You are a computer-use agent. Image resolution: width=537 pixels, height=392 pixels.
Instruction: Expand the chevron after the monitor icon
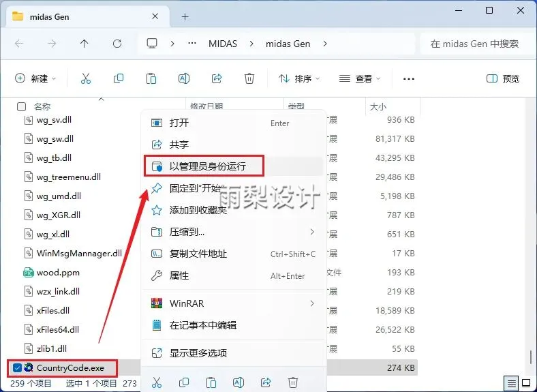coord(172,44)
